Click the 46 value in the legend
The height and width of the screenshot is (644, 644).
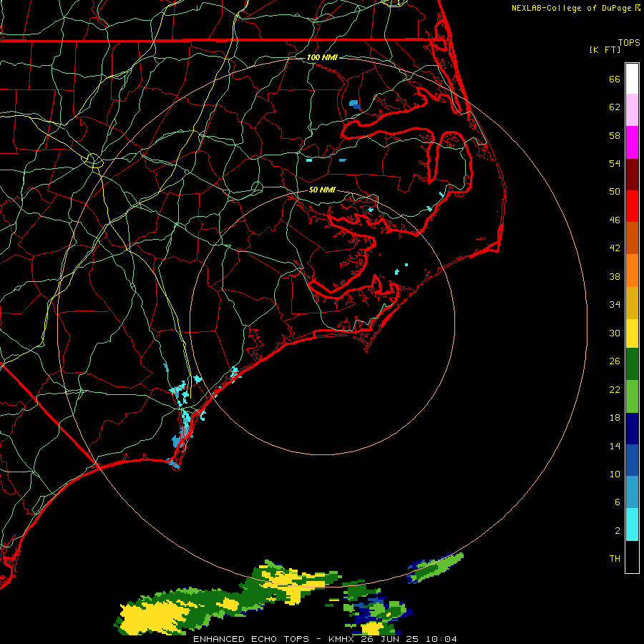pos(615,220)
